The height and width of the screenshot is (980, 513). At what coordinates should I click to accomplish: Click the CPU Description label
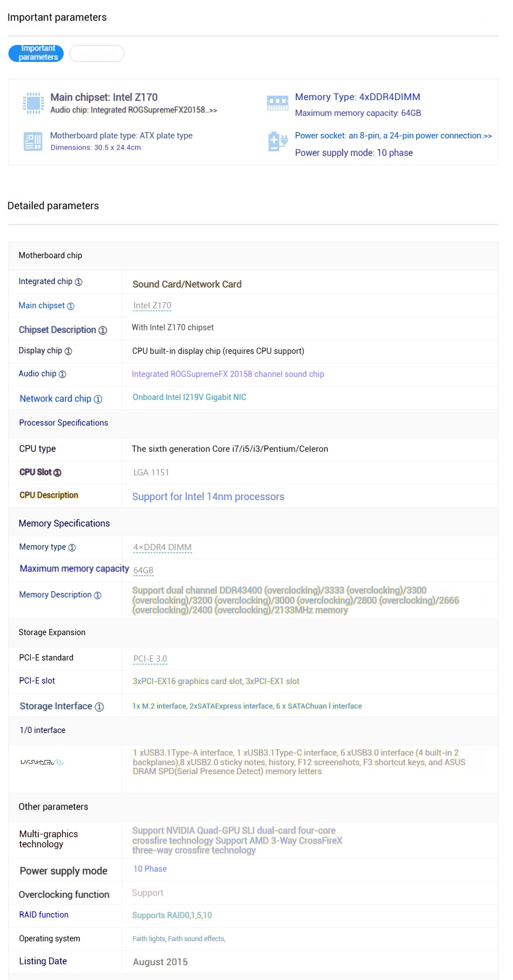[49, 495]
